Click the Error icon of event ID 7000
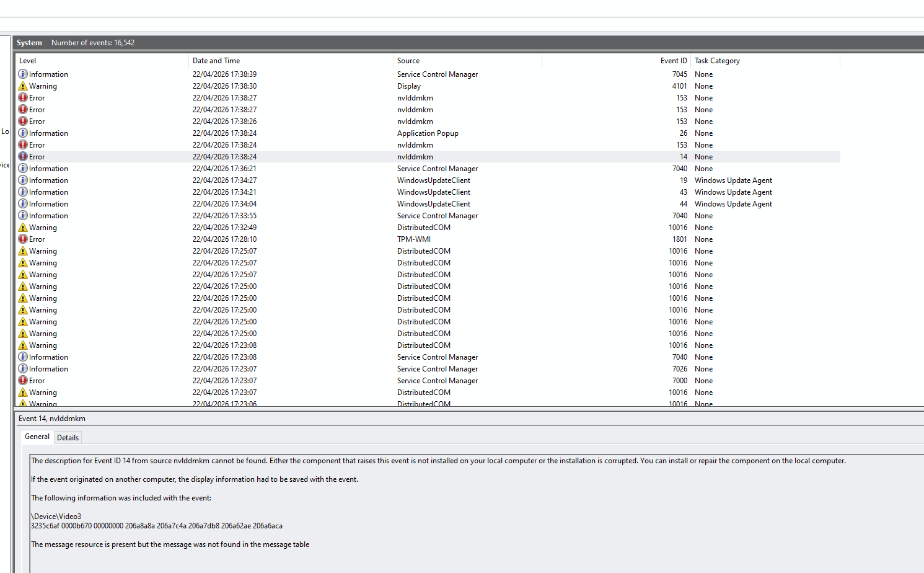 [23, 380]
